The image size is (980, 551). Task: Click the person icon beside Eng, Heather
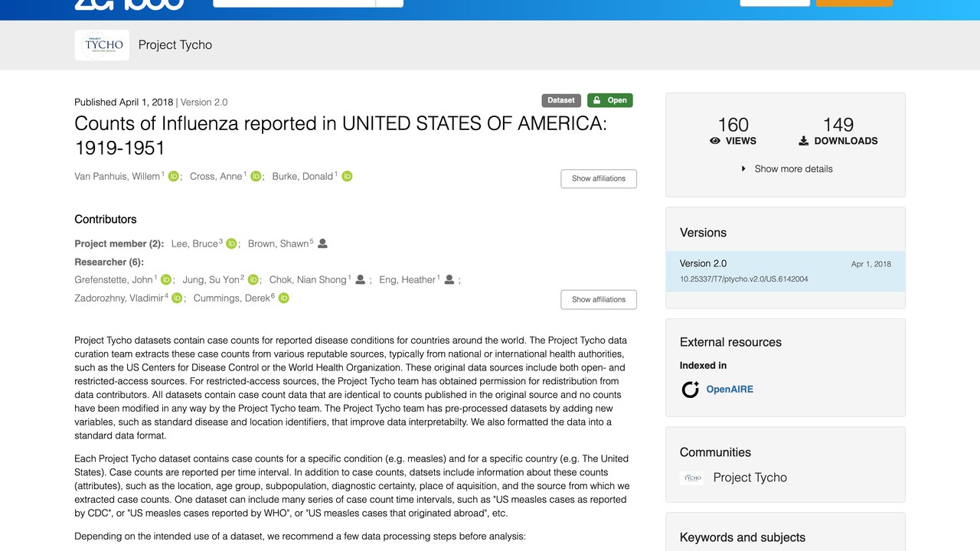(449, 279)
